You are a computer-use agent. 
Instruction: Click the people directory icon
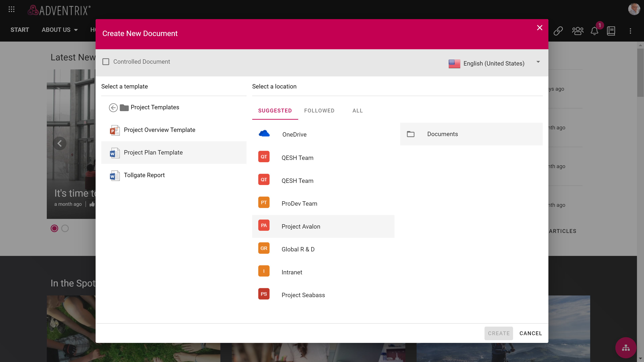click(x=577, y=31)
